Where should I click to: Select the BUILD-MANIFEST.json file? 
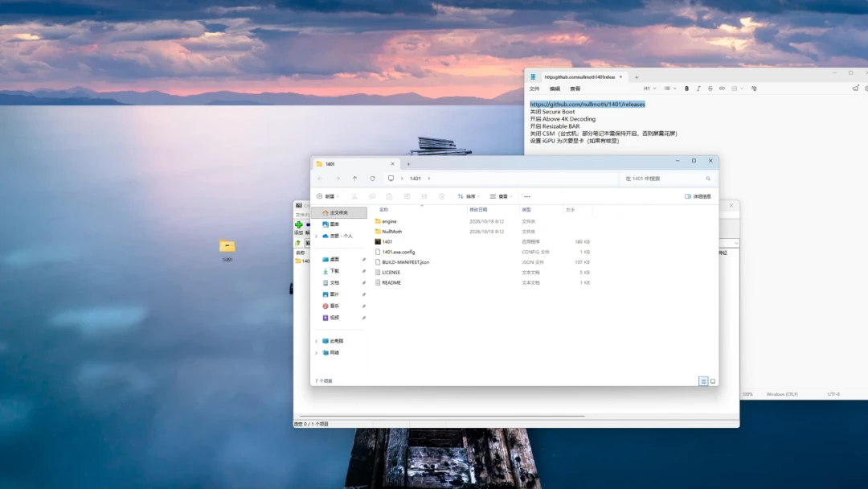(x=405, y=262)
